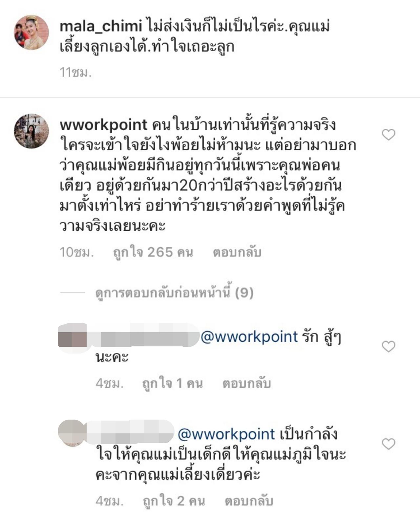Tap the blurred avatar of the first reply
This screenshot has height=524, width=420.
tap(72, 338)
